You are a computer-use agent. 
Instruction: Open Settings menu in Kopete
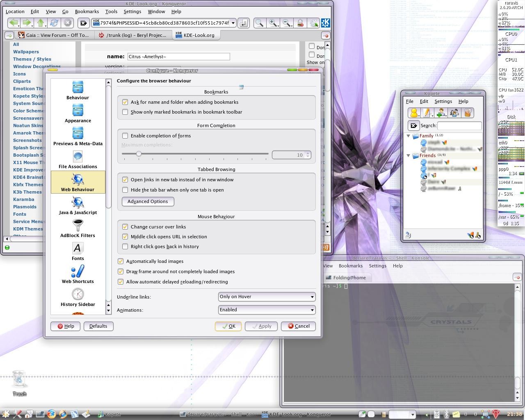[x=443, y=101]
